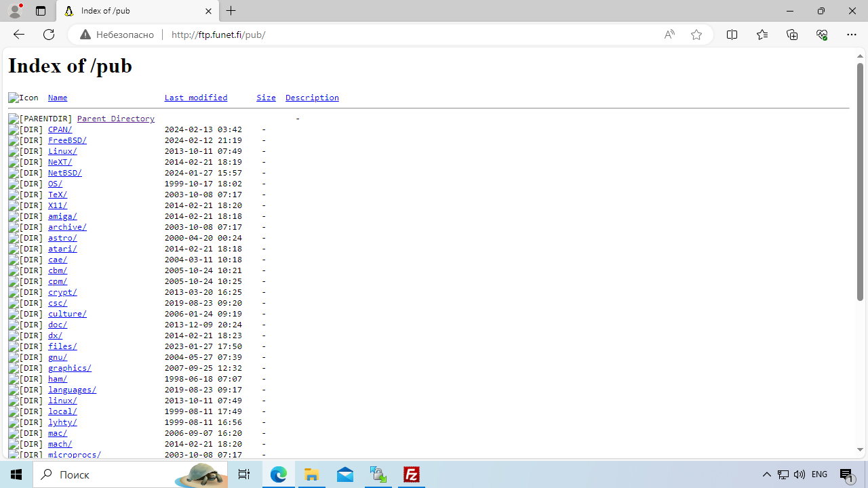Open the microprocs/ directory
868x488 pixels.
click(75, 455)
